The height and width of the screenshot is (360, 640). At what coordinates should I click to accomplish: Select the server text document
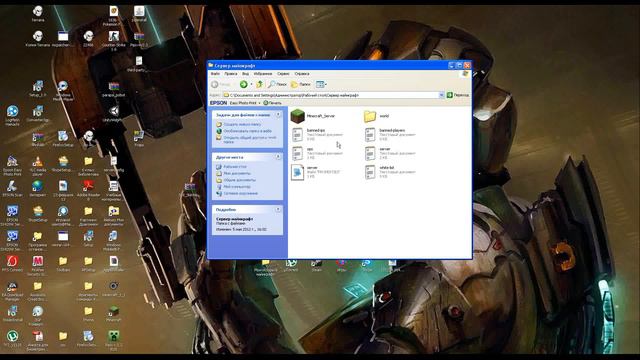[390, 153]
